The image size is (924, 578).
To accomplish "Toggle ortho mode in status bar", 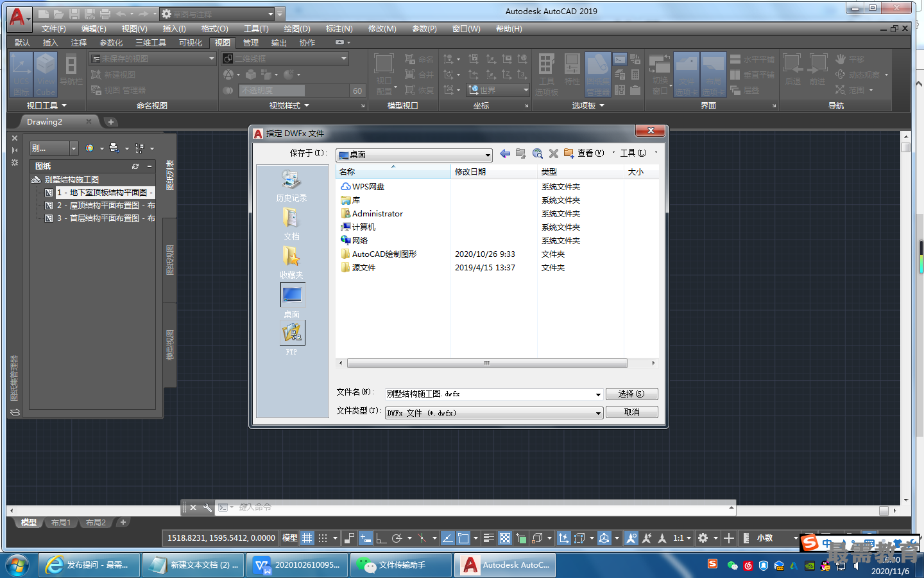I will tap(381, 538).
